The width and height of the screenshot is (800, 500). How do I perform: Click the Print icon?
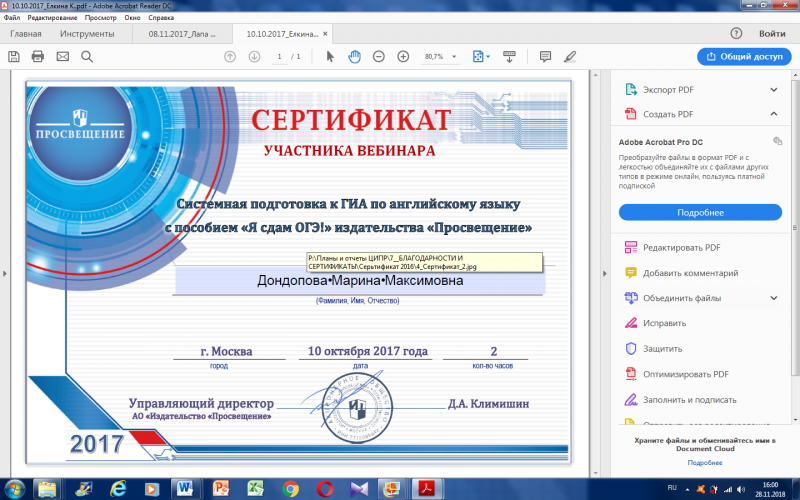click(x=38, y=57)
